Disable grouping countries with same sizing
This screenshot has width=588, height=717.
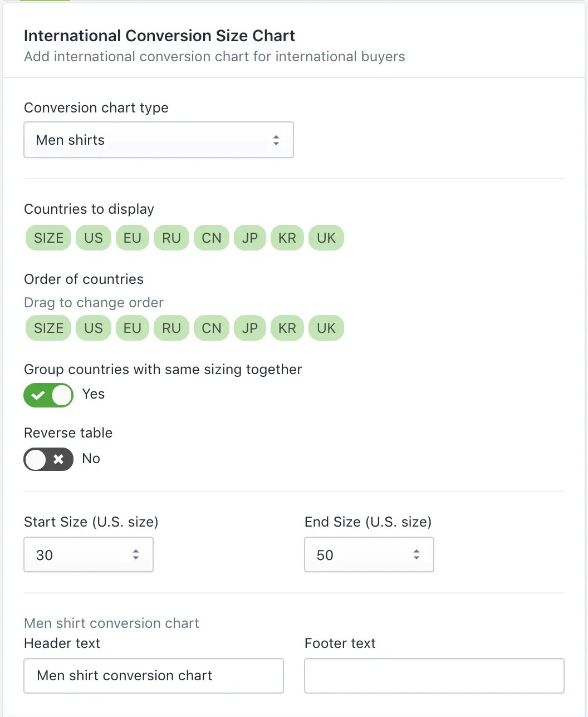[x=48, y=395]
